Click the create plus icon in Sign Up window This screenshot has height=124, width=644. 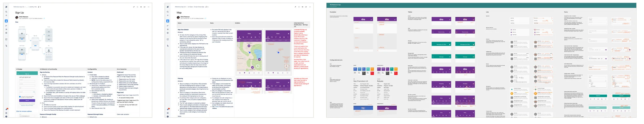(6, 15)
